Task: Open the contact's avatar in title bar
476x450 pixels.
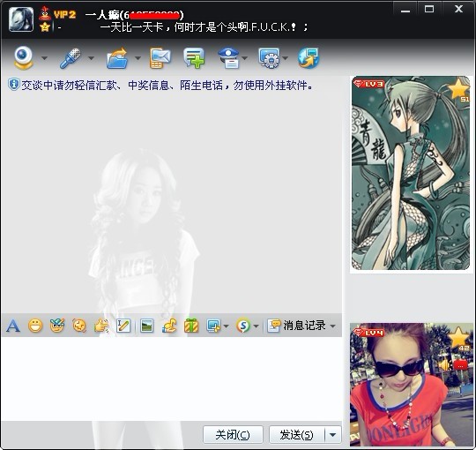Action: pyautogui.click(x=21, y=19)
